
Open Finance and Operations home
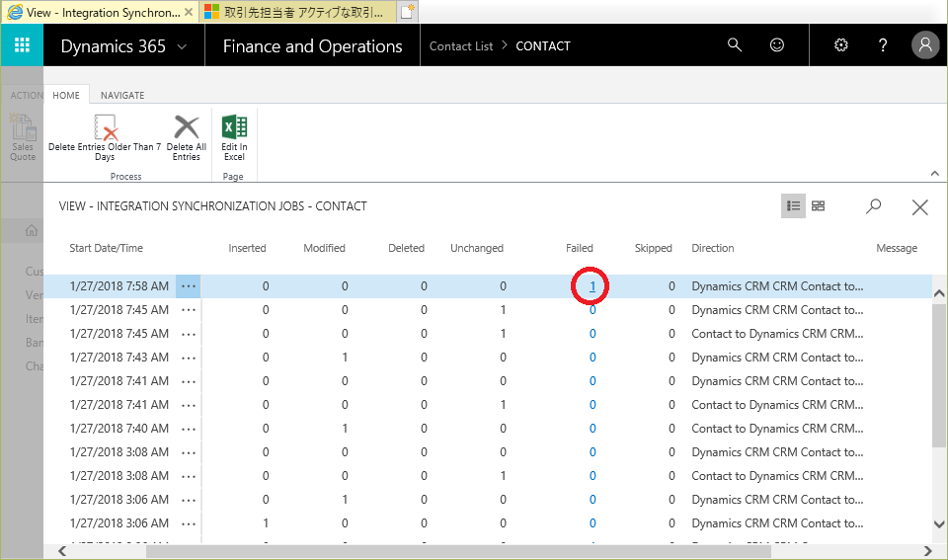pos(313,46)
